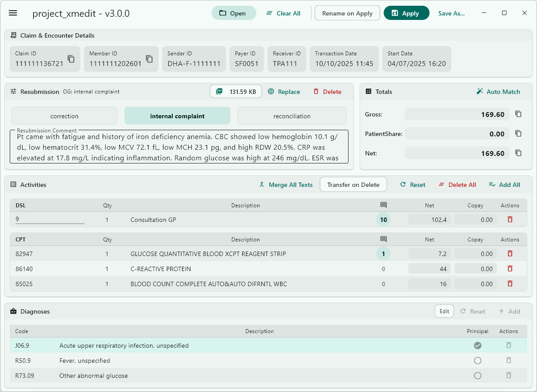Open the hamburger navigation menu
The image size is (537, 392).
13,13
